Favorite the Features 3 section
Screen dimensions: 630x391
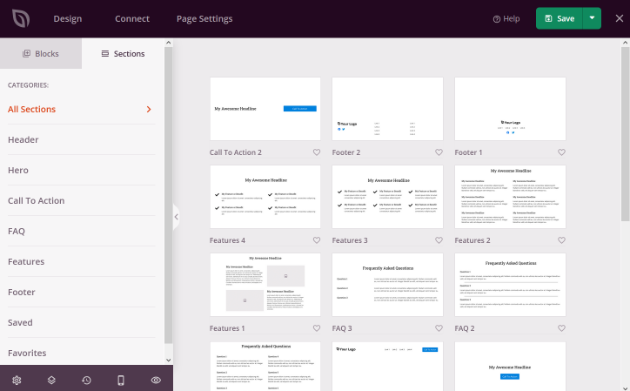click(439, 240)
